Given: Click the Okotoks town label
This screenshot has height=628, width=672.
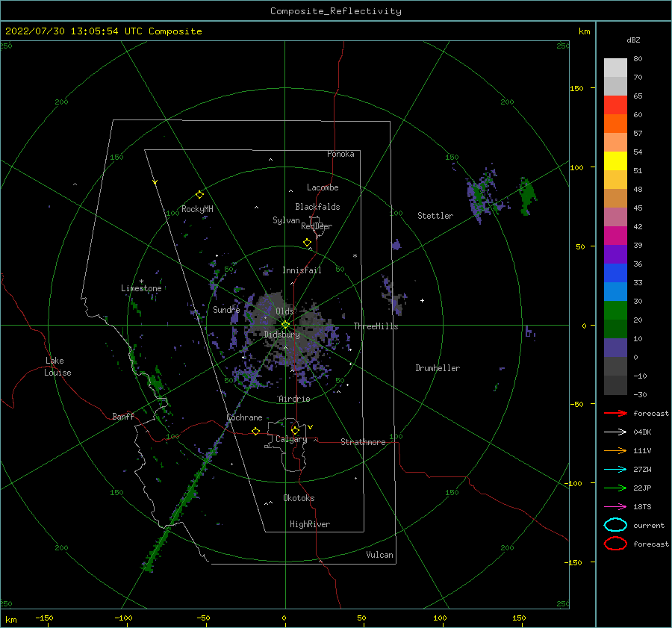Looking at the screenshot, I should 299,498.
